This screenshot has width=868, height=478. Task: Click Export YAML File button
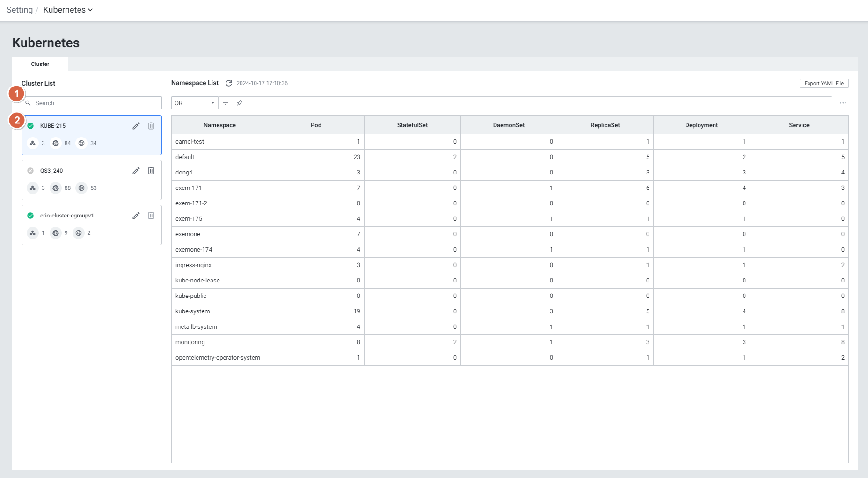point(824,83)
